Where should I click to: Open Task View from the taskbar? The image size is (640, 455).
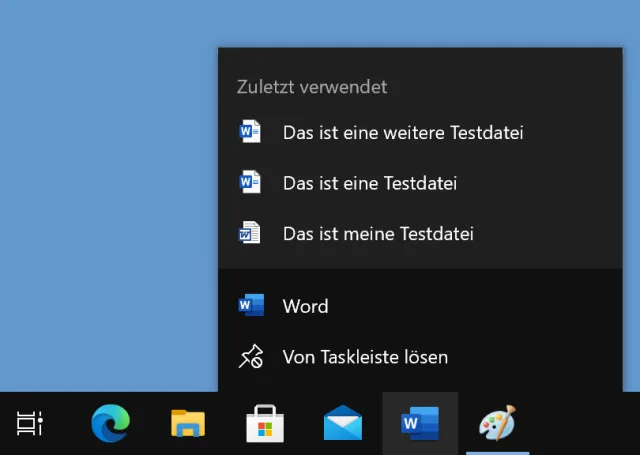(x=29, y=424)
